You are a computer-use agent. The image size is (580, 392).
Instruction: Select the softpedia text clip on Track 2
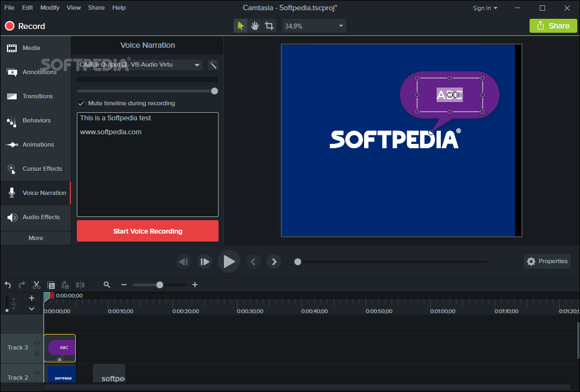(x=109, y=374)
